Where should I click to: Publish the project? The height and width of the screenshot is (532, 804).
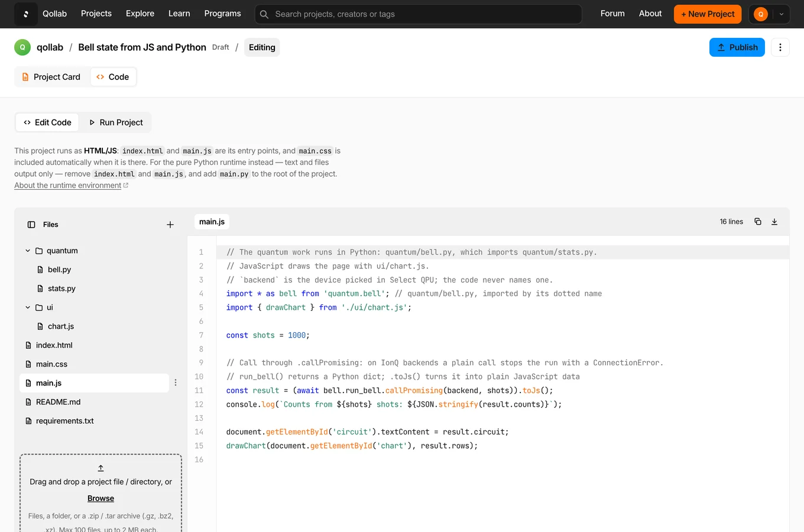pos(737,47)
